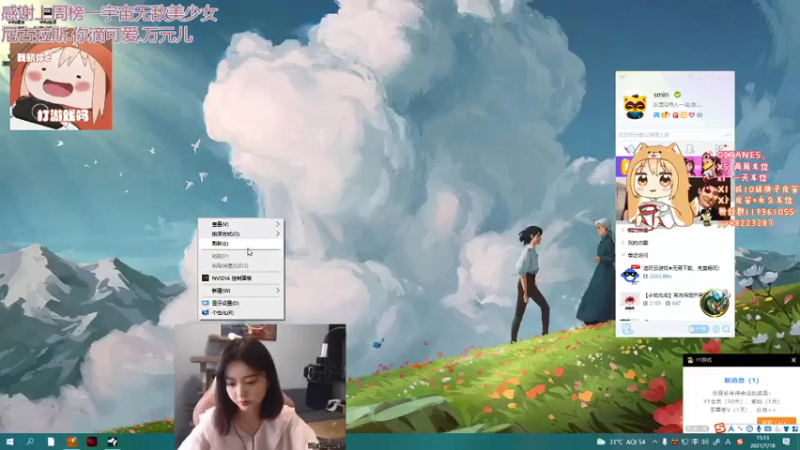Viewport: 800px width, 450px height.
Task: Click the Sogou voice input microphone
Action: (759, 429)
